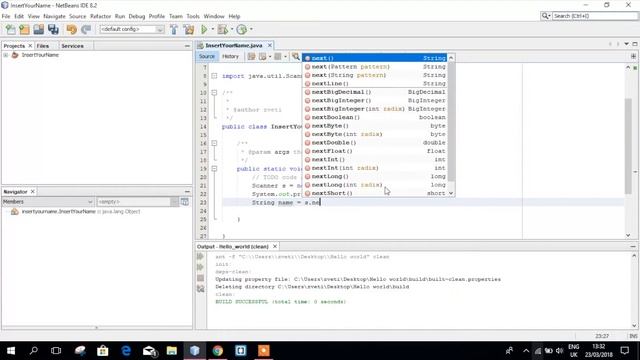The image size is (640, 360).
Task: Click the Redo toolbar icon
Action: 86,29
